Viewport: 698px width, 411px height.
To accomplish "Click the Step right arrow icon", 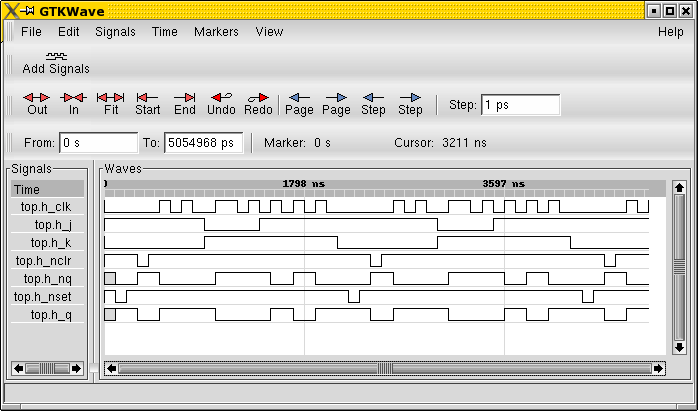I will click(x=410, y=98).
